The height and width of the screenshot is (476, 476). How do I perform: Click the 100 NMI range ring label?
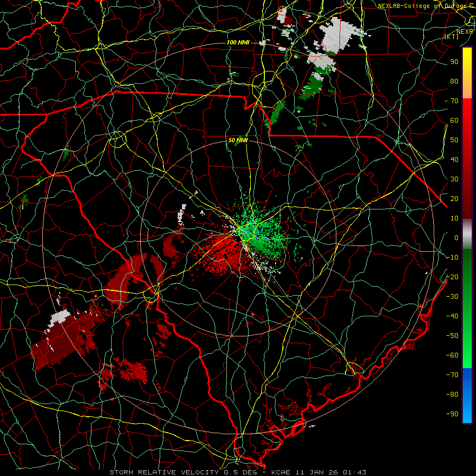pos(238,42)
